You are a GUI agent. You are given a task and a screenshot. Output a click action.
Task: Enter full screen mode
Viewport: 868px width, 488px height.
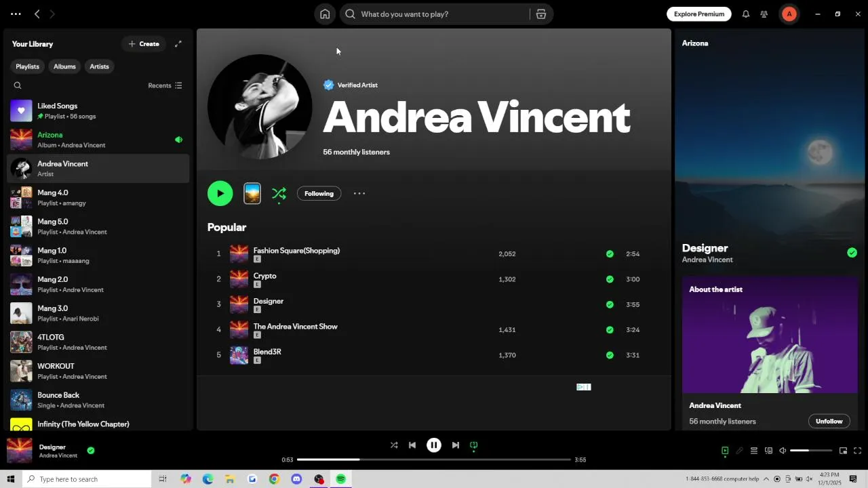[858, 451]
